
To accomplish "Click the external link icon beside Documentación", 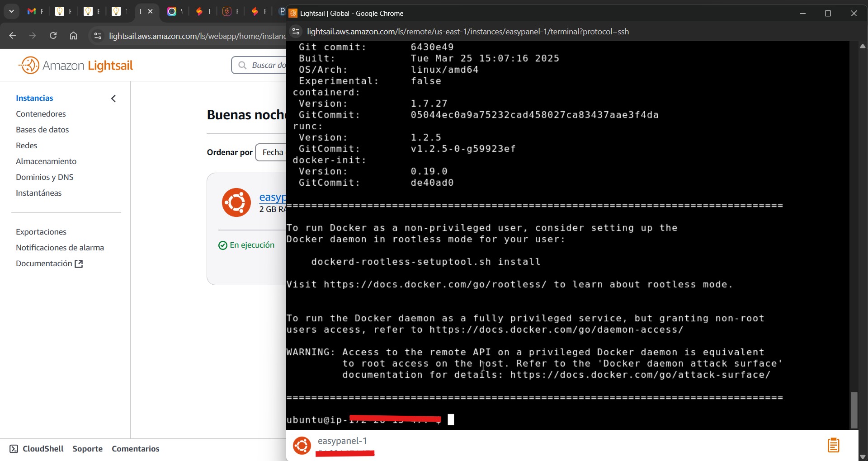I will [x=79, y=264].
